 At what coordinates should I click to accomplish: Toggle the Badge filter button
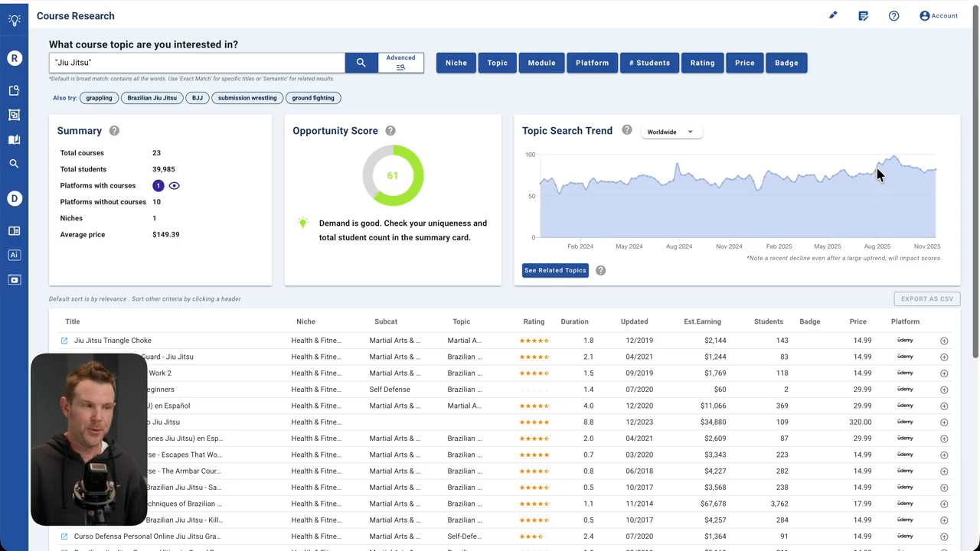(x=786, y=63)
